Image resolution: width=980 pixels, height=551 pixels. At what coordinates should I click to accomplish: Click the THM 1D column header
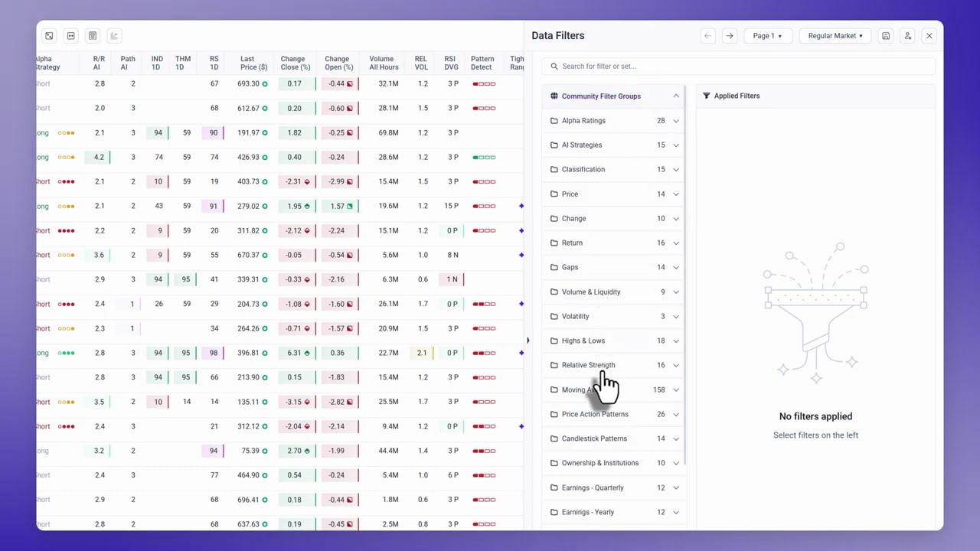[x=183, y=63]
